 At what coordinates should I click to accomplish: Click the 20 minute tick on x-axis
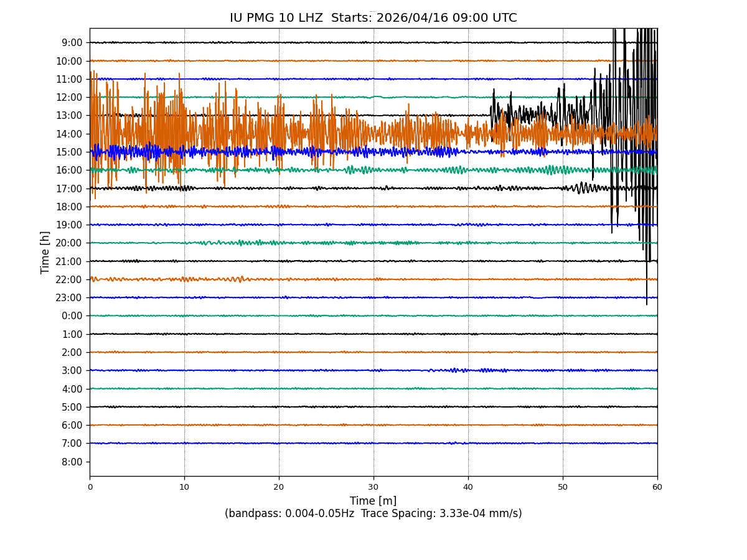pyautogui.click(x=279, y=487)
